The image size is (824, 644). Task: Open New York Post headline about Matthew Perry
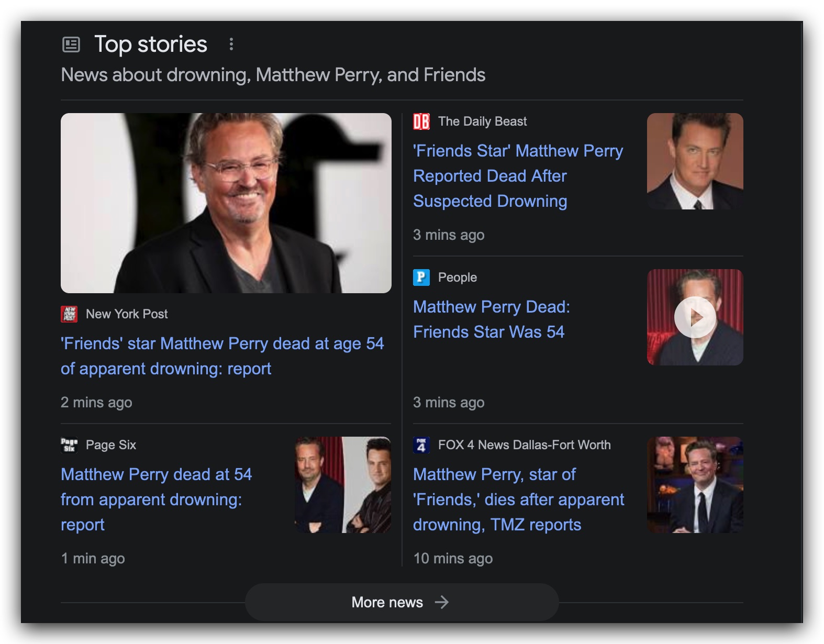(222, 356)
